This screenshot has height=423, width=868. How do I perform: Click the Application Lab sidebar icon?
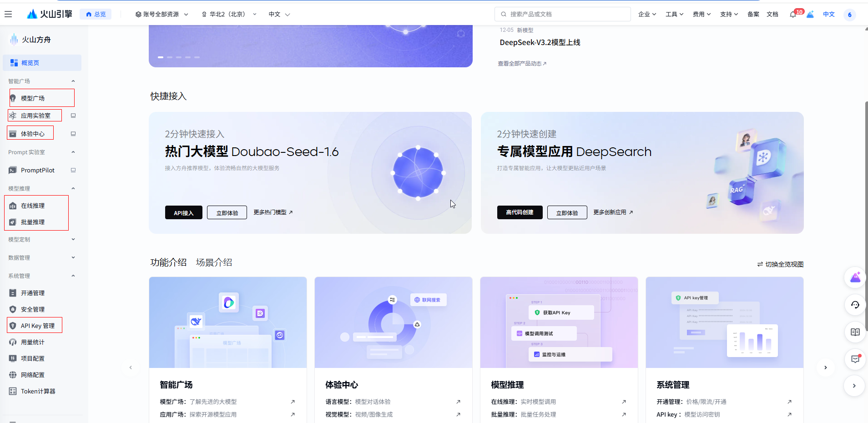(13, 116)
